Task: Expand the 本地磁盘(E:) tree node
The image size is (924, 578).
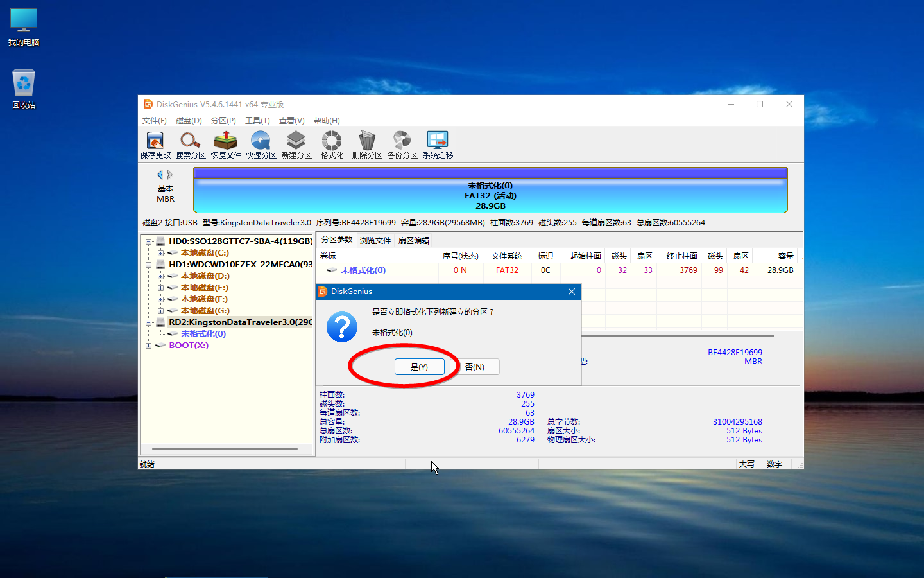Action: tap(160, 288)
